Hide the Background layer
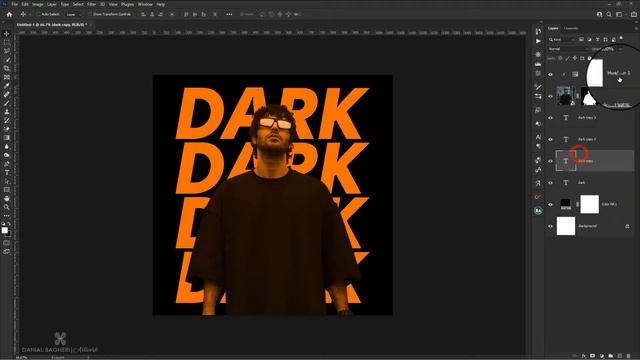The width and height of the screenshot is (640, 360). point(550,226)
